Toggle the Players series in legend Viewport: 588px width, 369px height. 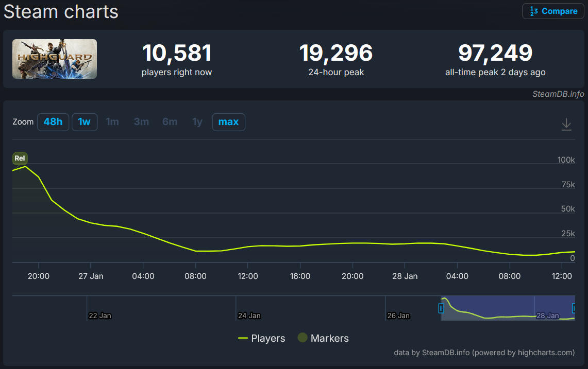(261, 338)
